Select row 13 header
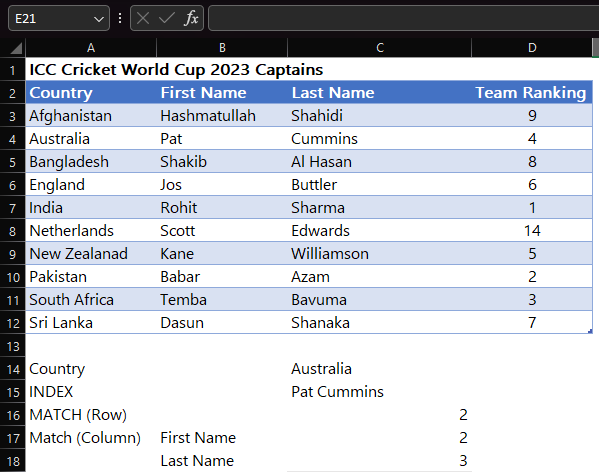 click(13, 346)
